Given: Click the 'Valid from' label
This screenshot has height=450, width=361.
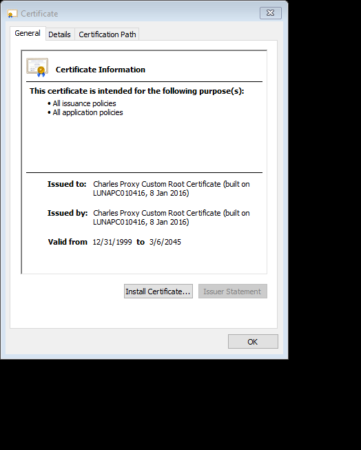Looking at the screenshot, I should click(x=68, y=242).
